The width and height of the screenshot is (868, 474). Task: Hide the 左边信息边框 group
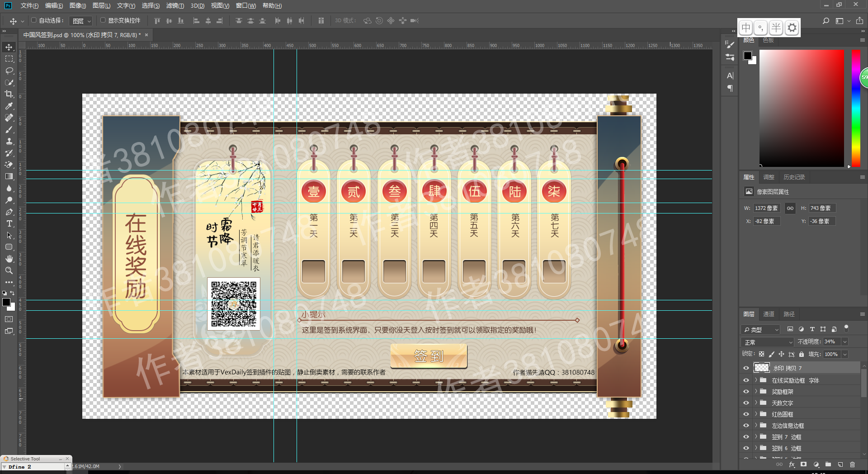[746, 426]
